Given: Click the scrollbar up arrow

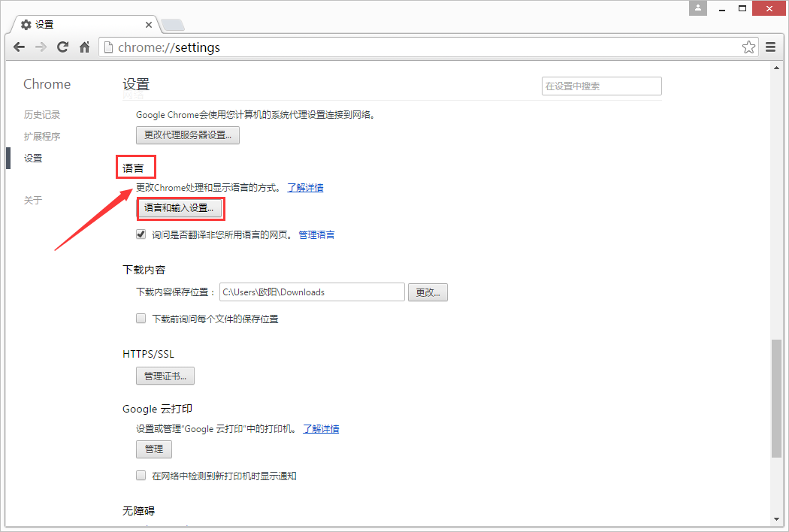Looking at the screenshot, I should (x=777, y=68).
